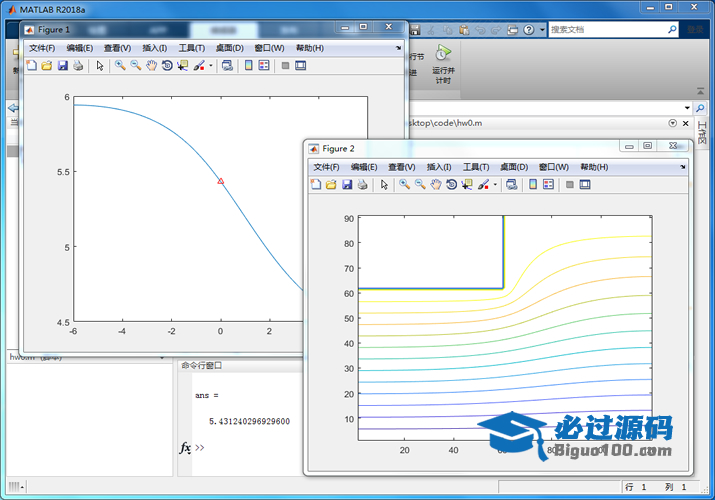Open 文件(F) menu in Figure 1
This screenshot has width=715, height=500.
(x=42, y=48)
